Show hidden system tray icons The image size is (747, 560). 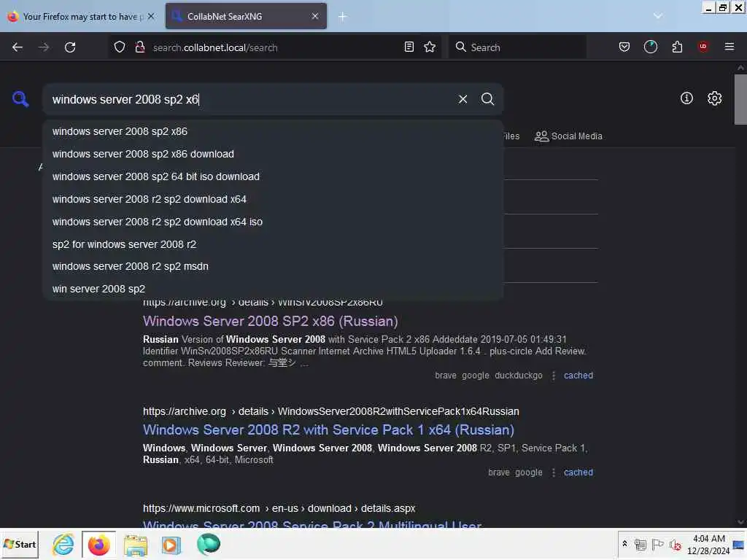tap(624, 543)
